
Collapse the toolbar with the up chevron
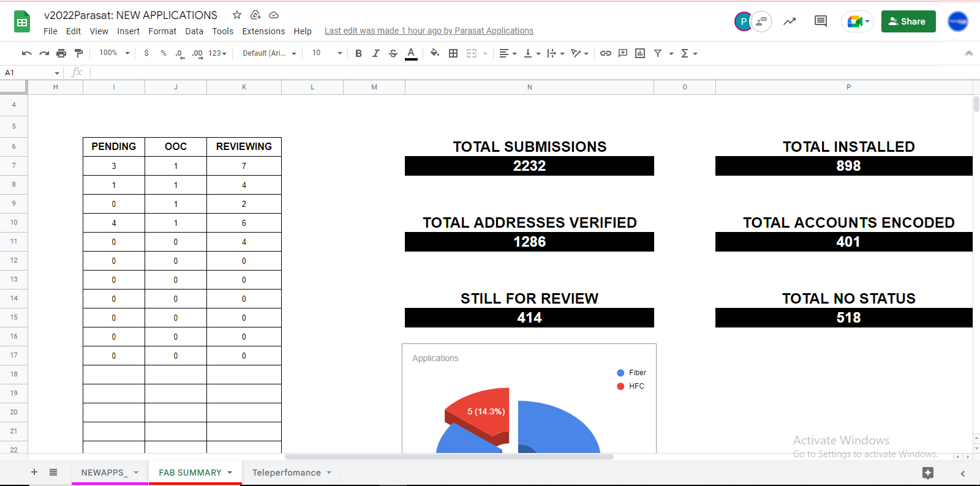pos(969,53)
